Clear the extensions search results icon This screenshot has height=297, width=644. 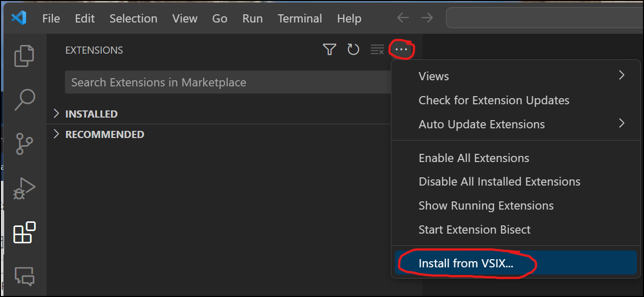pyautogui.click(x=377, y=49)
